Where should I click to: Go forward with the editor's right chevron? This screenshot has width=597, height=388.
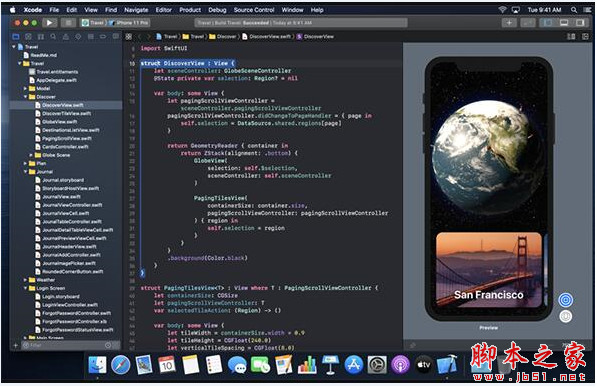click(149, 37)
